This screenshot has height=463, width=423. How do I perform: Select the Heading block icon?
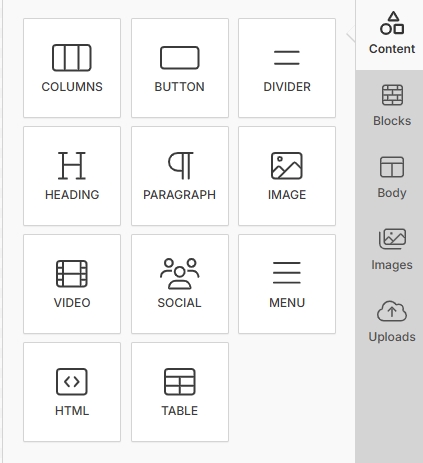pos(72,166)
